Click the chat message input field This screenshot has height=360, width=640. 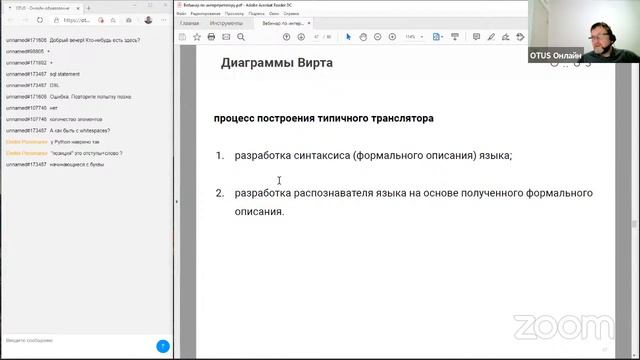coord(78,340)
